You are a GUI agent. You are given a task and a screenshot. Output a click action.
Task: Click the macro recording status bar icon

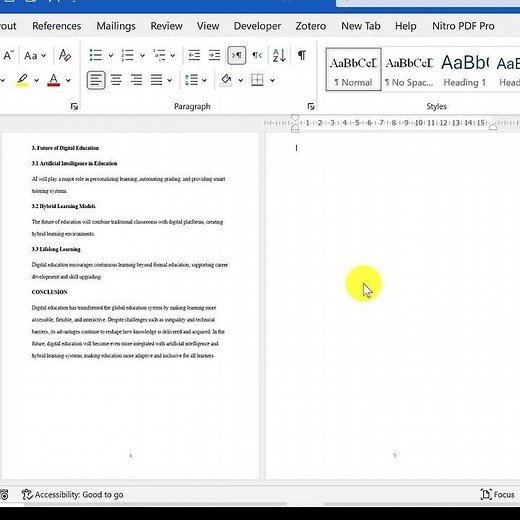[4, 495]
